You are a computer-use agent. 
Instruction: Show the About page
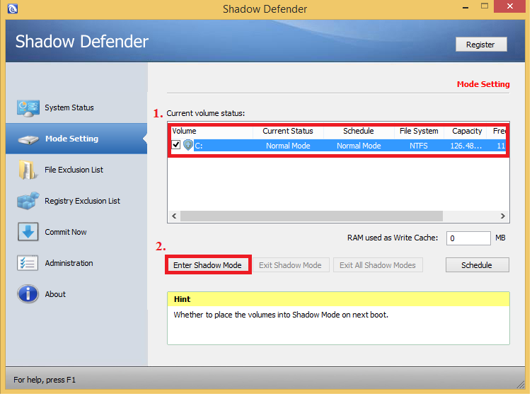click(x=55, y=294)
